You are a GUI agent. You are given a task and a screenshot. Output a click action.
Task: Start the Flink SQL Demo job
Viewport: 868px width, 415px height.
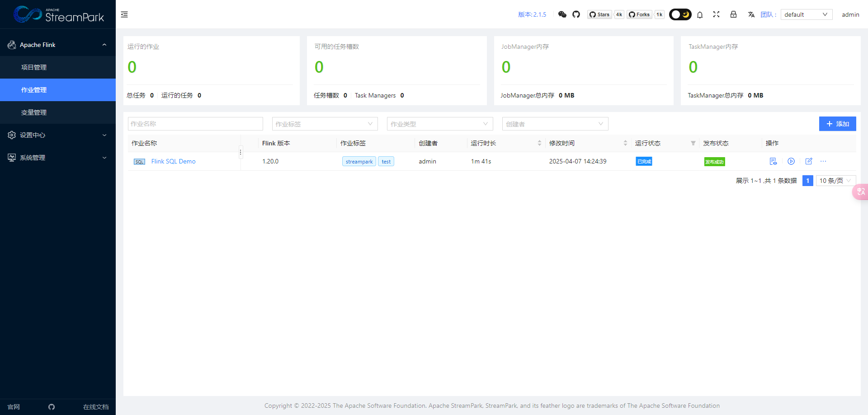click(x=791, y=161)
